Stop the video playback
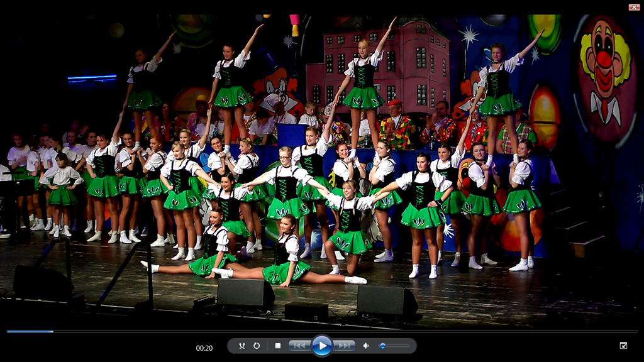 tap(277, 346)
